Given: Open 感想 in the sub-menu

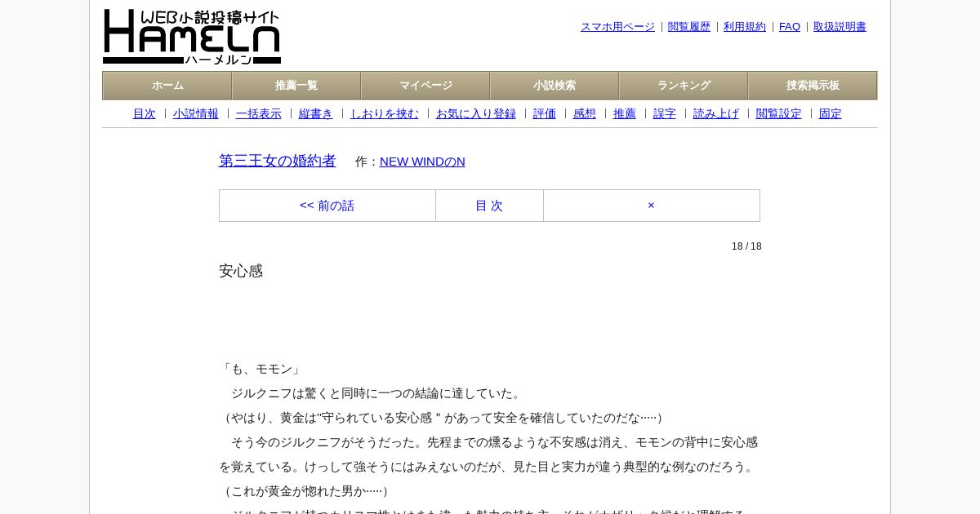Looking at the screenshot, I should coord(585,114).
